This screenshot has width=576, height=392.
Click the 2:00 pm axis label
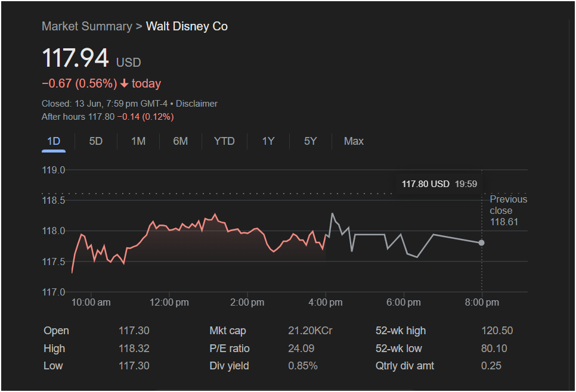tap(247, 303)
